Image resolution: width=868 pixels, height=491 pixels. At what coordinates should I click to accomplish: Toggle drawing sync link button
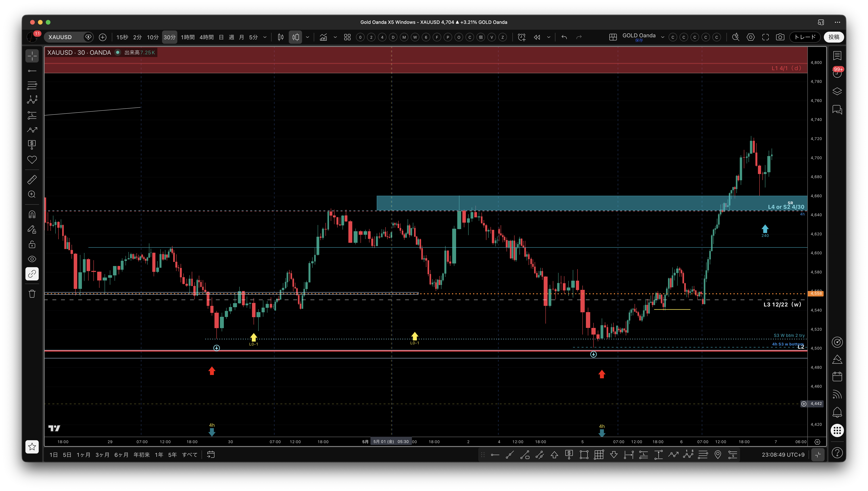pyautogui.click(x=32, y=274)
